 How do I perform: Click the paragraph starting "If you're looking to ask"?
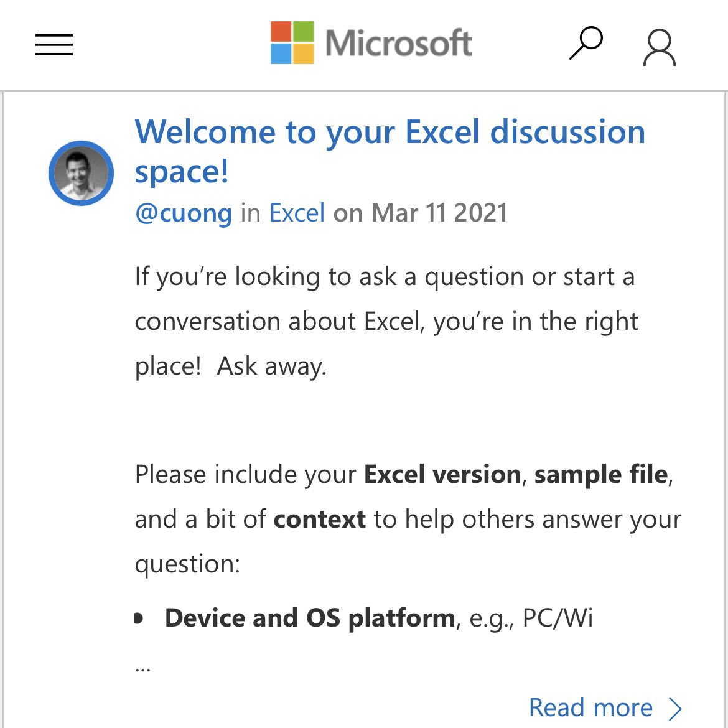(x=386, y=321)
